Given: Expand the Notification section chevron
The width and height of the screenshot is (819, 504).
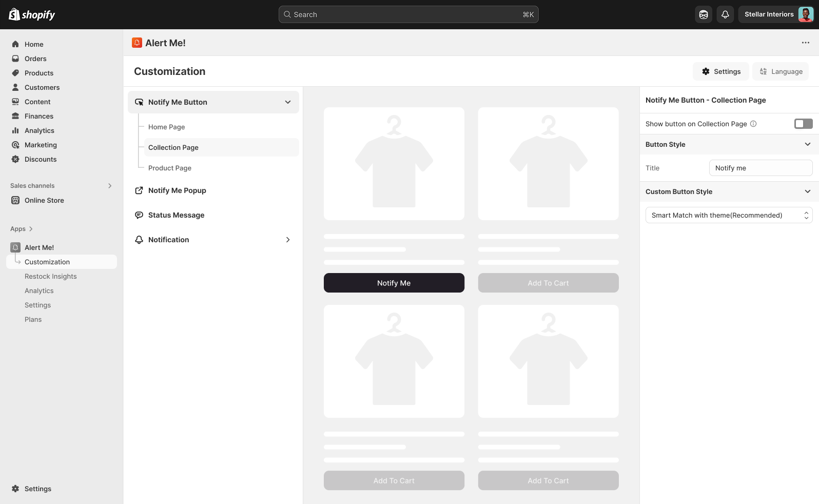Looking at the screenshot, I should 288,240.
